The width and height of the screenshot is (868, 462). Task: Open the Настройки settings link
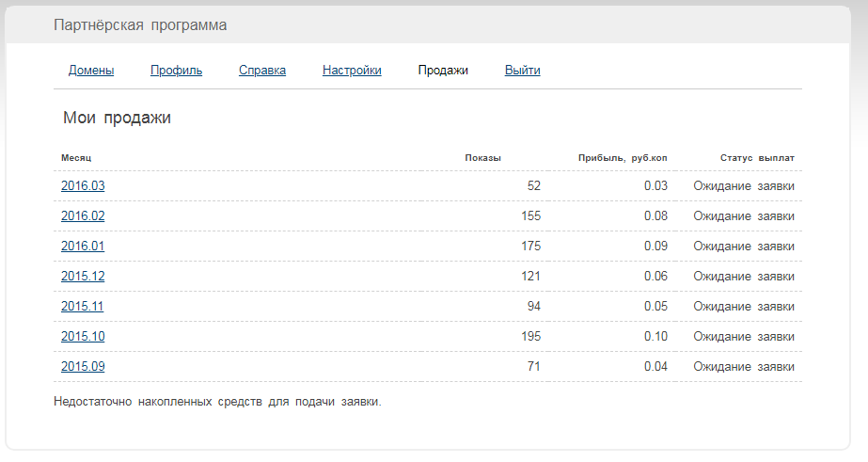click(x=352, y=71)
